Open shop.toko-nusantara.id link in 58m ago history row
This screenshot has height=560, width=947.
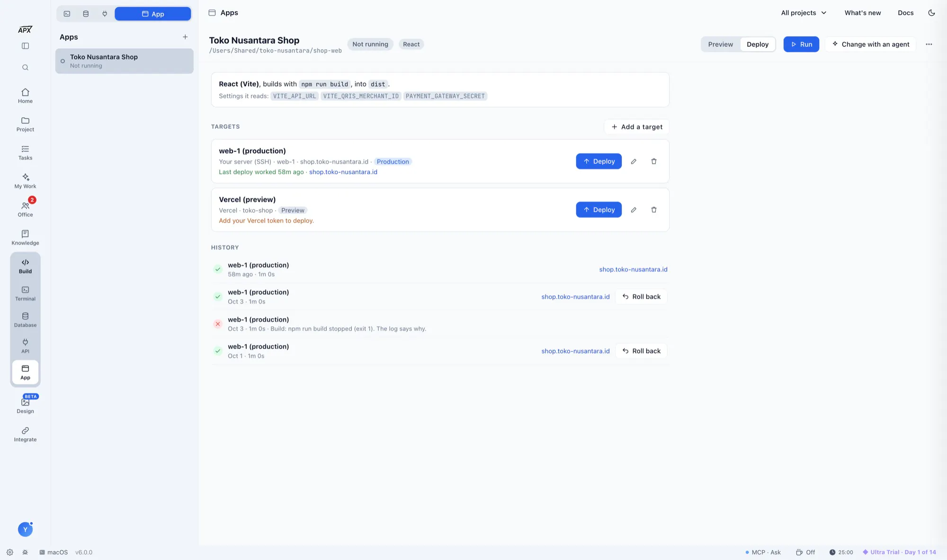633,269
